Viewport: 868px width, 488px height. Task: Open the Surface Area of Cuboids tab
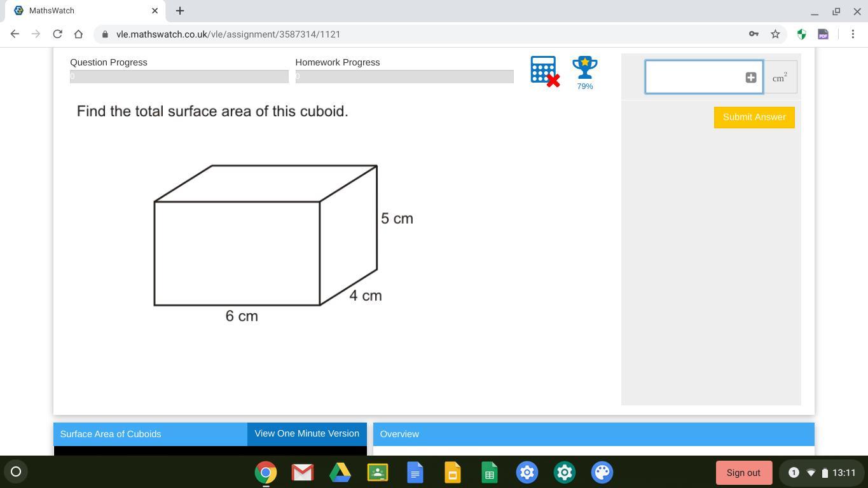(150, 434)
